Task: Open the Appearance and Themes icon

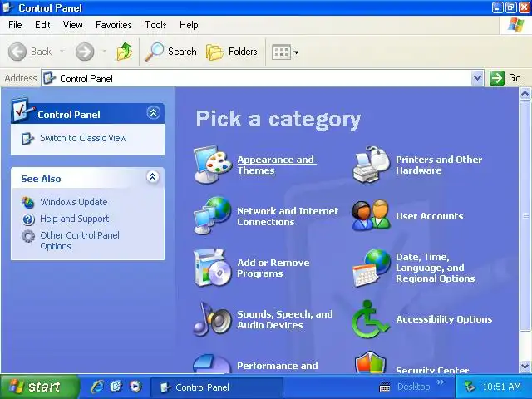Action: tap(213, 165)
